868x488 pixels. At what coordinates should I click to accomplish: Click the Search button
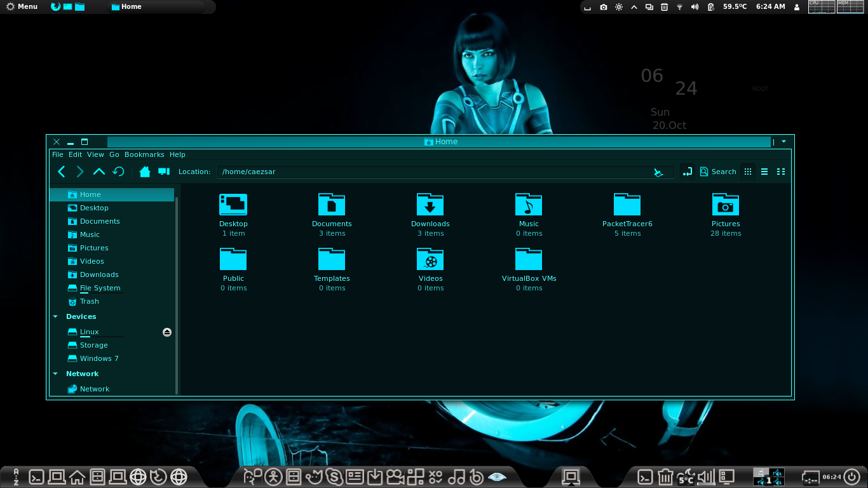tap(718, 172)
